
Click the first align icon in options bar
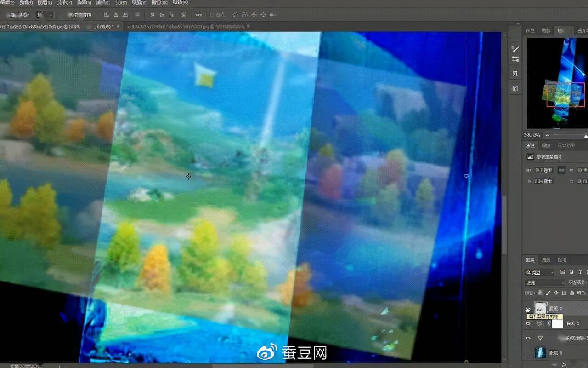107,15
